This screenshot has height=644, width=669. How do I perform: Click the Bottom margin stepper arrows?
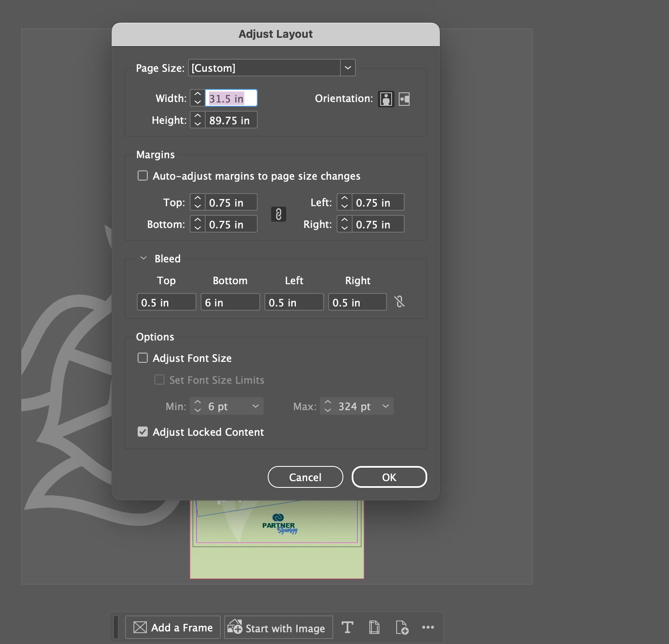(198, 224)
